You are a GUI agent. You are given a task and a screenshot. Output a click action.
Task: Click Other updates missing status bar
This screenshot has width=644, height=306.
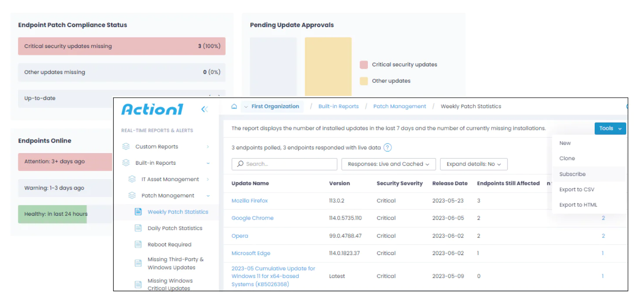click(x=122, y=72)
